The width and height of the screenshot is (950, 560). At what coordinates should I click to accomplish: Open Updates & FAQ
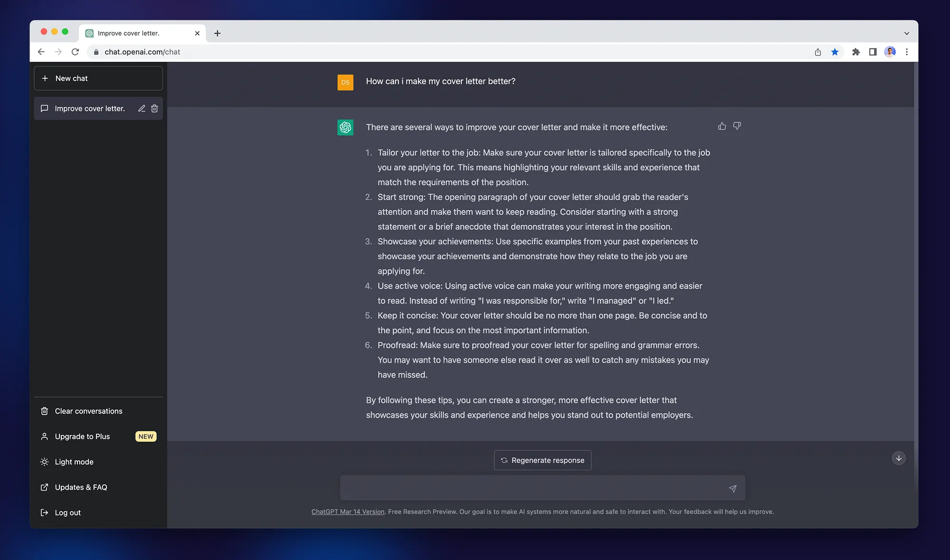pos(98,487)
